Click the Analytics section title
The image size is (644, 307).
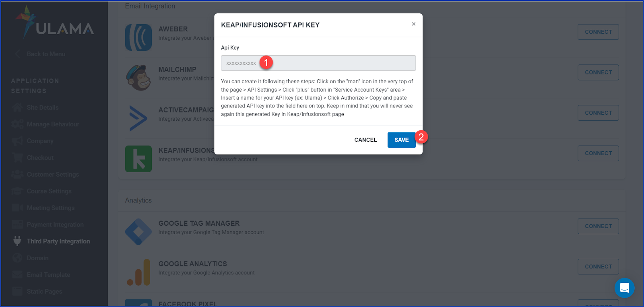coord(138,200)
